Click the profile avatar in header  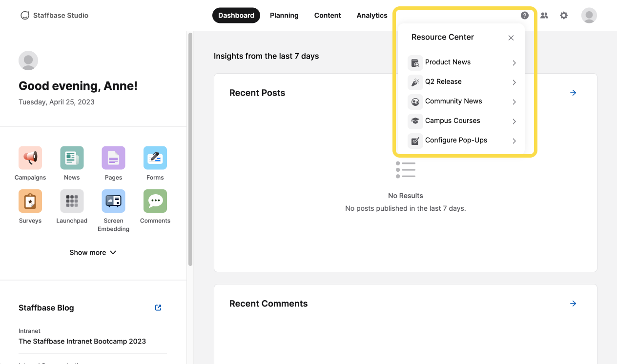pos(589,15)
